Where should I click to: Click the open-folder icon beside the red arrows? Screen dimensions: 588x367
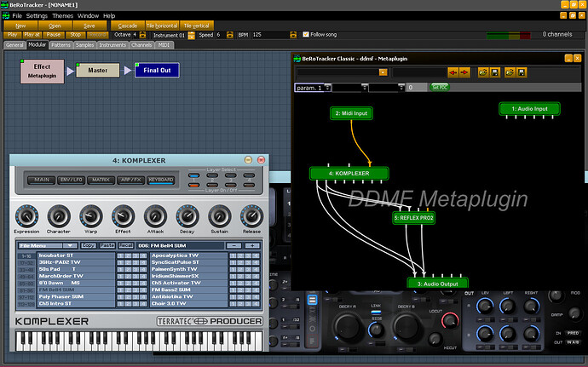point(483,72)
